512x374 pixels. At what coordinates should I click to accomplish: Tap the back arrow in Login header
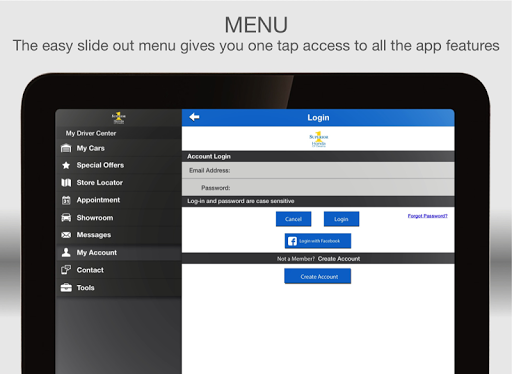(194, 117)
